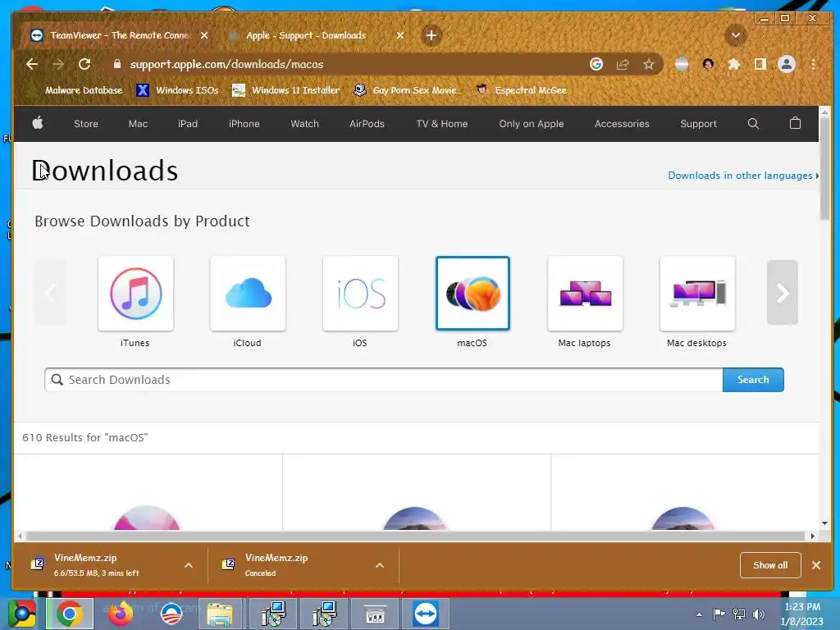Open the Chrome side panel icon
The image size is (840, 630).
tap(760, 64)
